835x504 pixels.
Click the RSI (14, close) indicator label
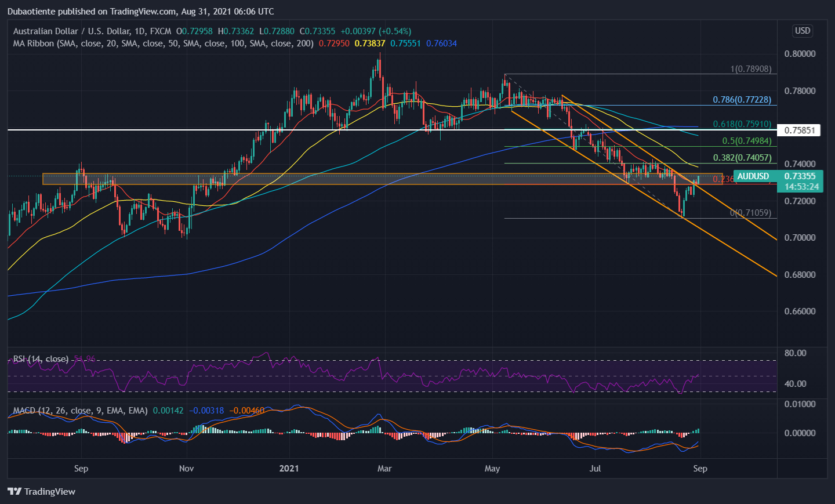point(41,359)
